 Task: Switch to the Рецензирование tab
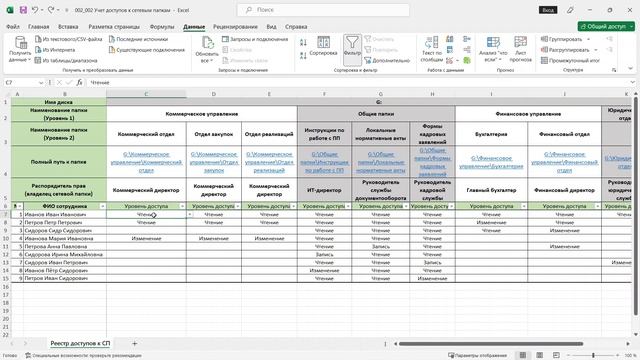[x=235, y=27]
